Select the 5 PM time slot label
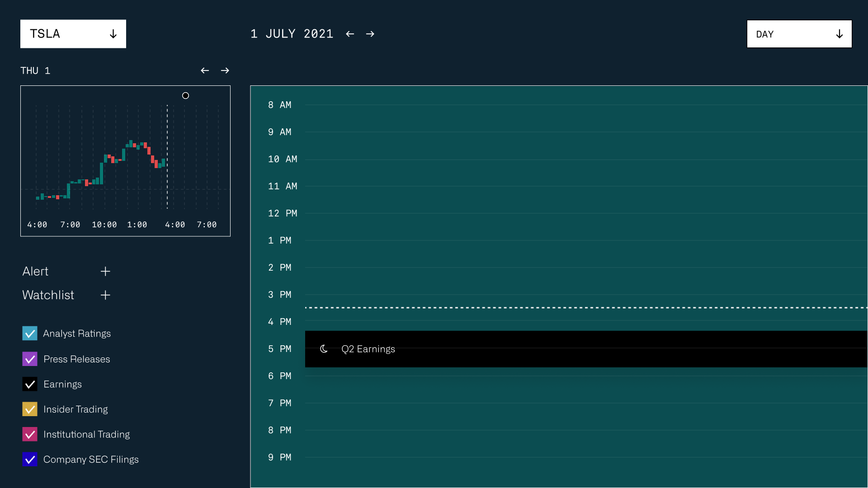Image resolution: width=868 pixels, height=488 pixels. pos(279,349)
